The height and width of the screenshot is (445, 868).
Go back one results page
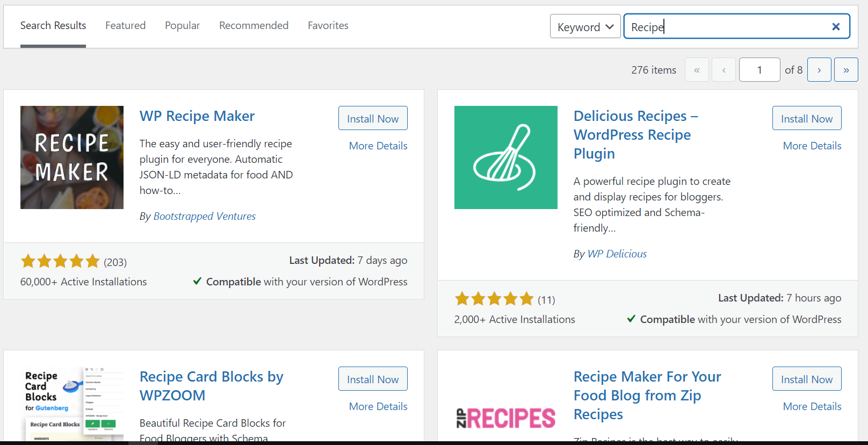click(724, 69)
